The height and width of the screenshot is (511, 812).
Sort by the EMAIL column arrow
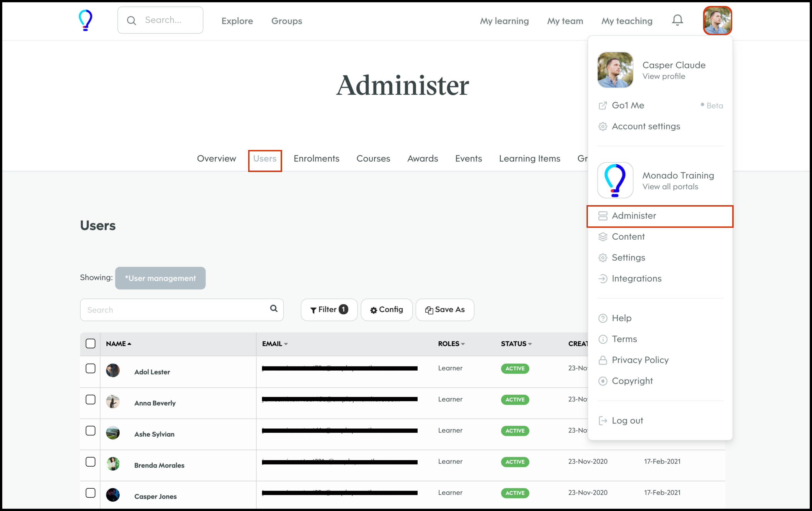286,344
